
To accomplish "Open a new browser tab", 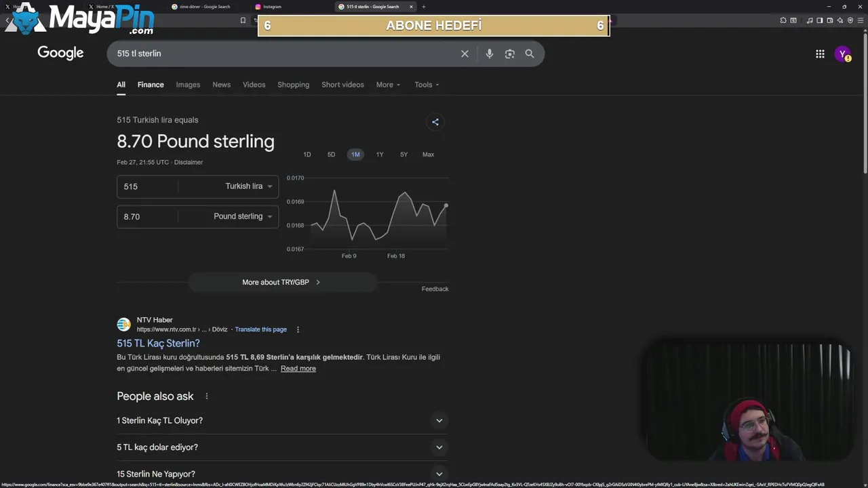I will point(424,7).
